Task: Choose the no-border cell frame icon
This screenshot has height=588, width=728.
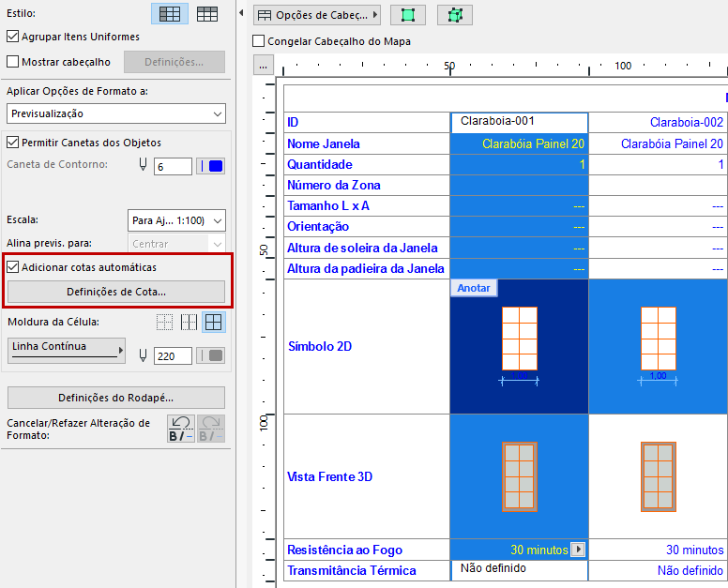Action: pos(165,322)
